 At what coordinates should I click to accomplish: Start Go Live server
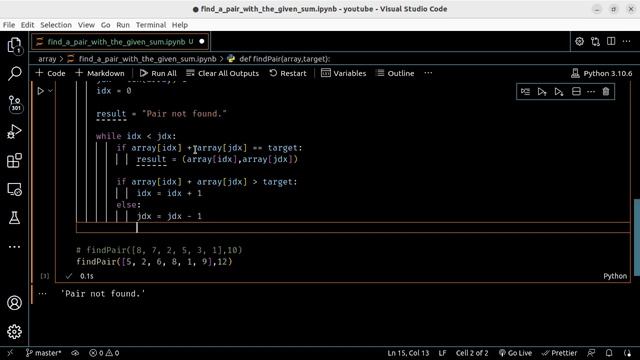515,353
